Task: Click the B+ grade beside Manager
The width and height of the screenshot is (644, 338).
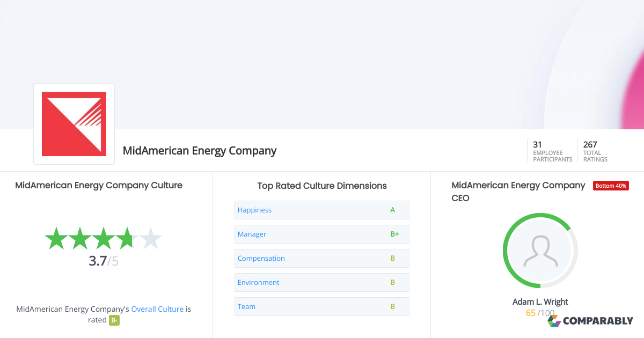Action: 394,234
